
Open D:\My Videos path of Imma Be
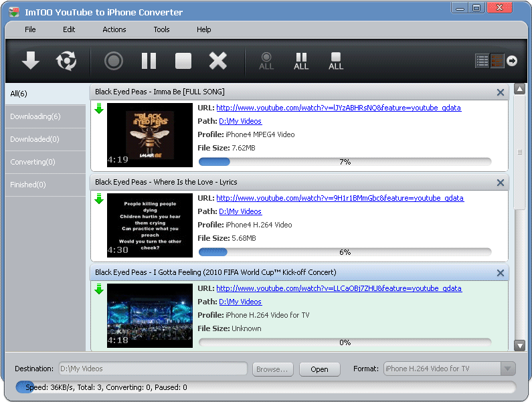tap(240, 121)
